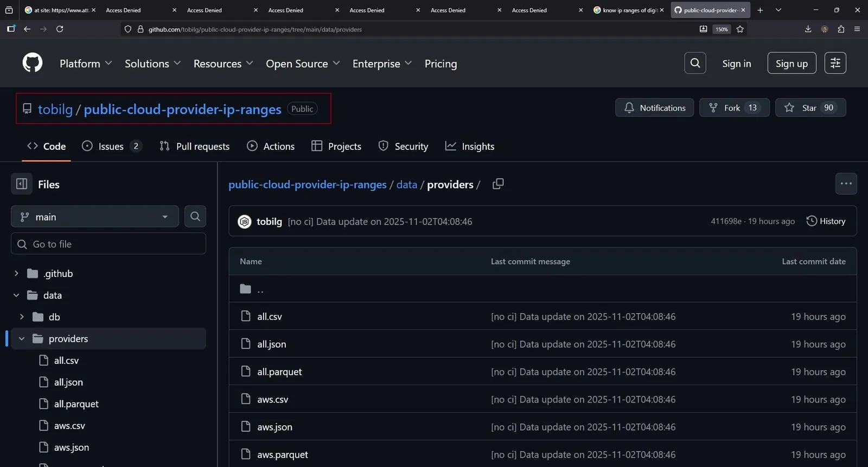Open browser extensions puzzle icon
Image resolution: width=868 pixels, height=467 pixels.
click(x=841, y=29)
